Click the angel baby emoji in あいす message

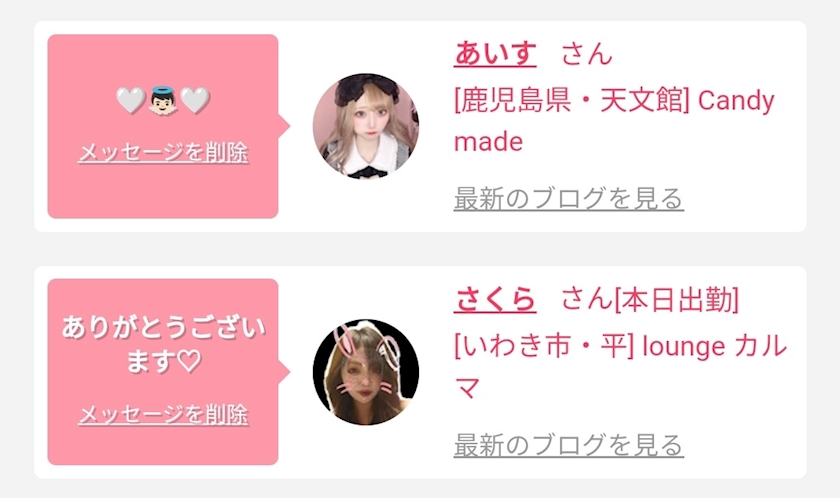click(x=163, y=101)
